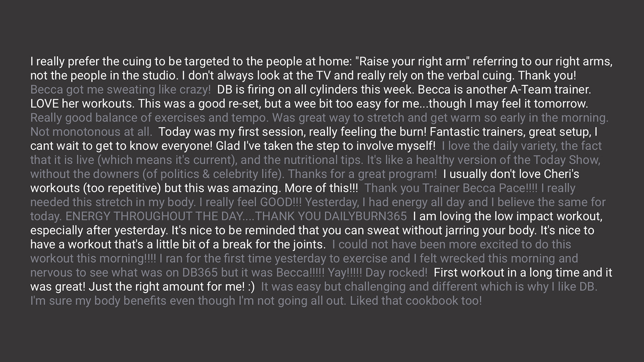Click 'Thank you Trainer Becca Pace!!!!' review
This screenshot has height=362, width=644.
[x=318, y=203]
